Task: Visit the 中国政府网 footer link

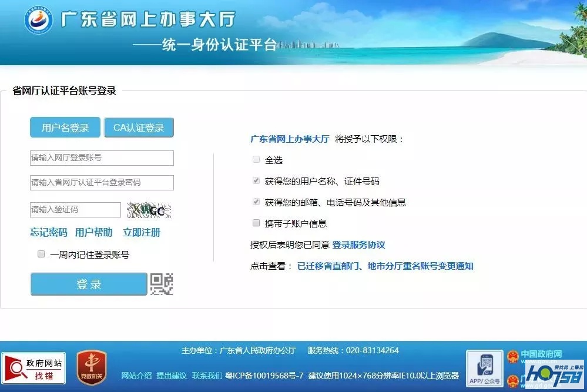Action: (541, 354)
